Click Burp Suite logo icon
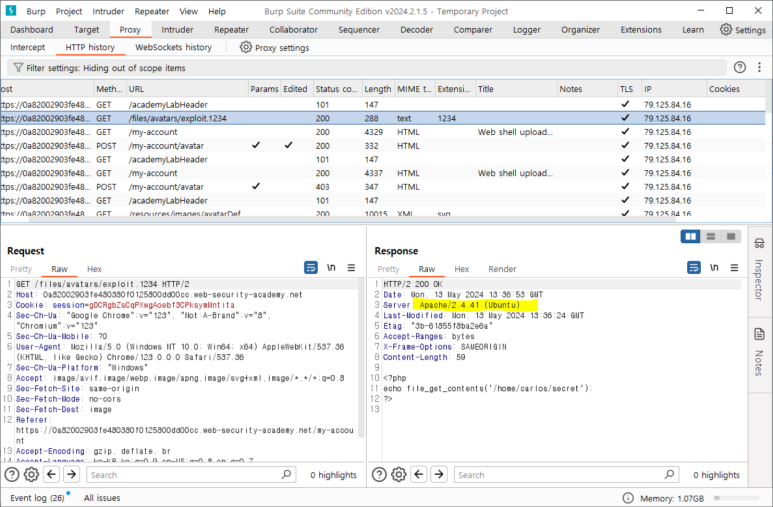Screen dimensions: 773x507 click(10, 10)
